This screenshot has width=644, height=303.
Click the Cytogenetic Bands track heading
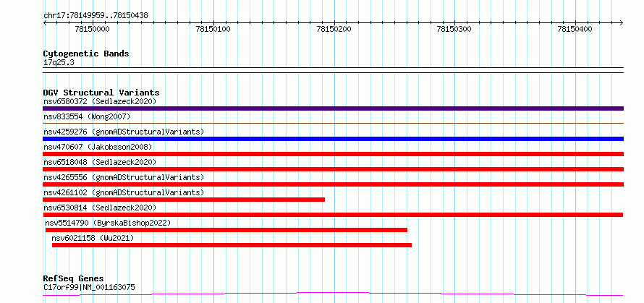point(86,54)
